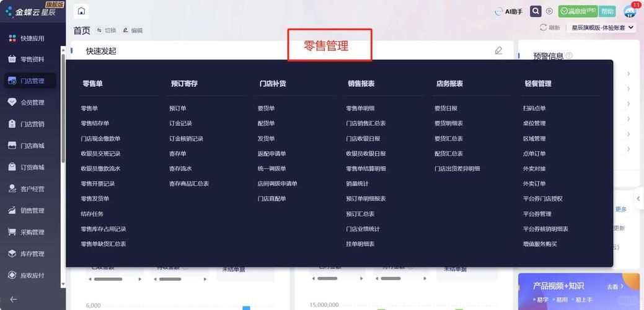Click the 满意度评价 button
Viewport: 644px width, 310px height.
(578, 11)
